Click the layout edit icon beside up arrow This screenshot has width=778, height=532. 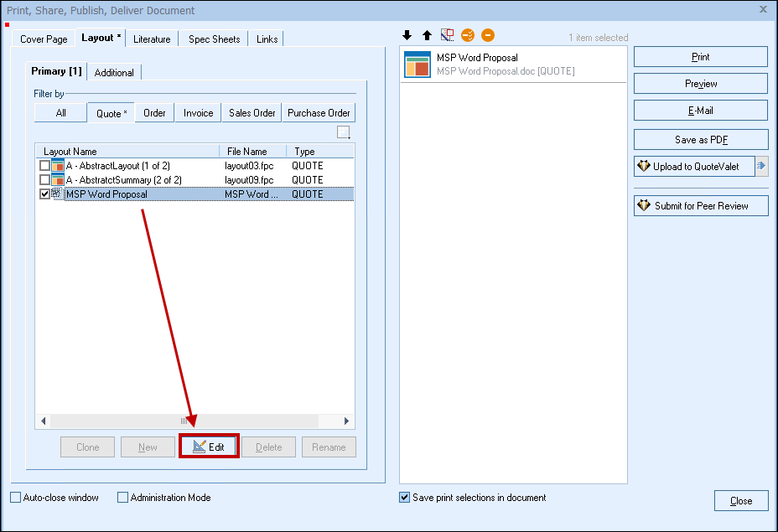(x=447, y=35)
